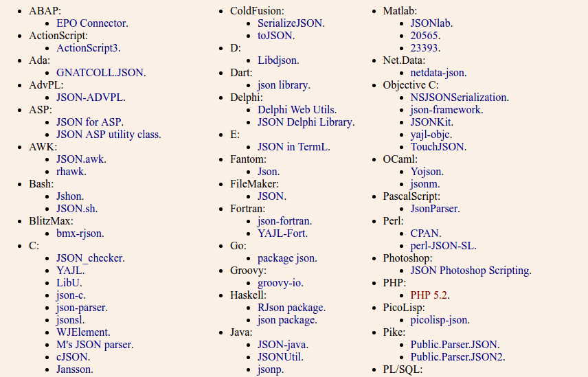Open json library link under Dart
This screenshot has height=377, width=588.
(283, 85)
